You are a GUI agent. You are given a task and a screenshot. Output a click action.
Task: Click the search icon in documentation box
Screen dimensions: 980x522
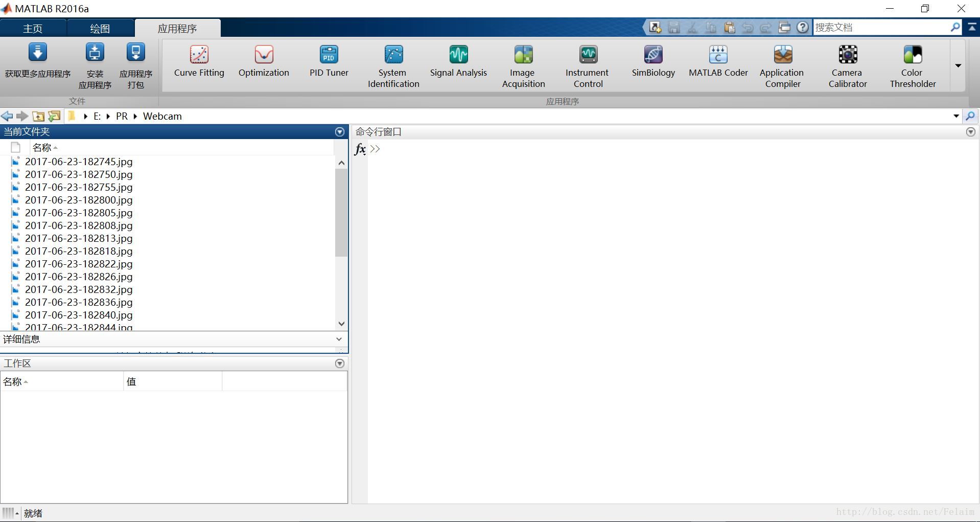point(955,27)
